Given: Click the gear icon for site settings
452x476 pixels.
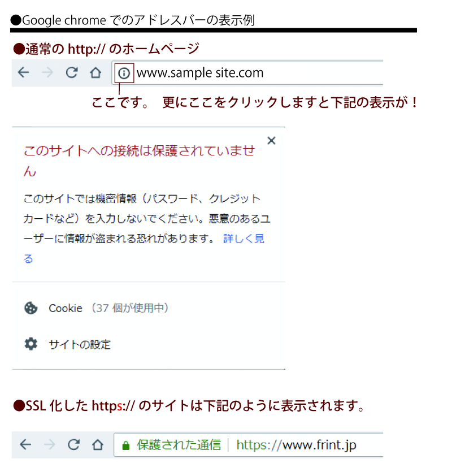Looking at the screenshot, I should pos(31,344).
